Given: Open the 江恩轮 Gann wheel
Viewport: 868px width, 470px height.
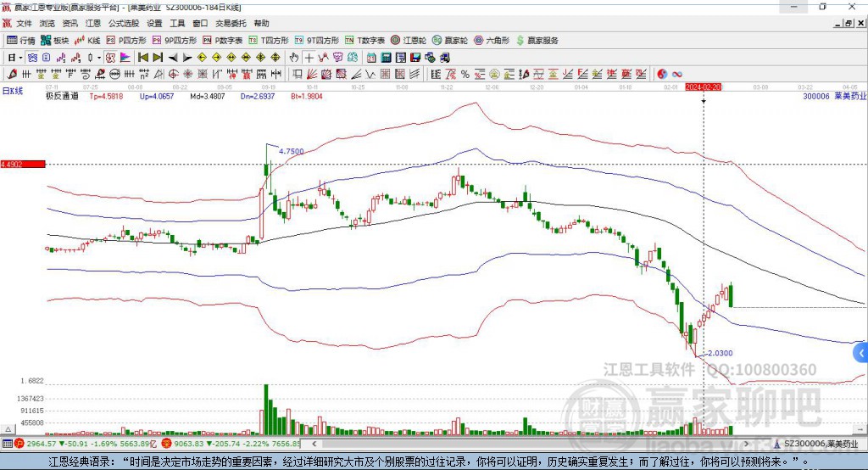Looking at the screenshot, I should (x=409, y=41).
